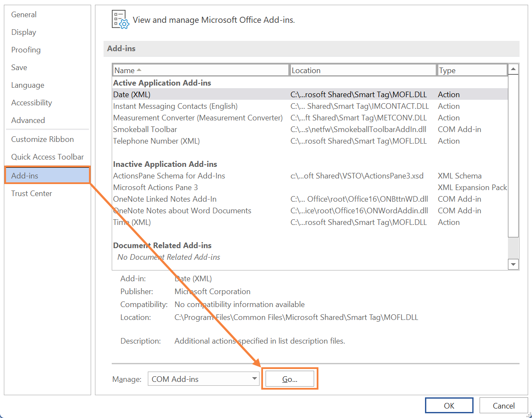
Task: Click the ActionsPane3.xsd location cell
Action: pos(357,176)
